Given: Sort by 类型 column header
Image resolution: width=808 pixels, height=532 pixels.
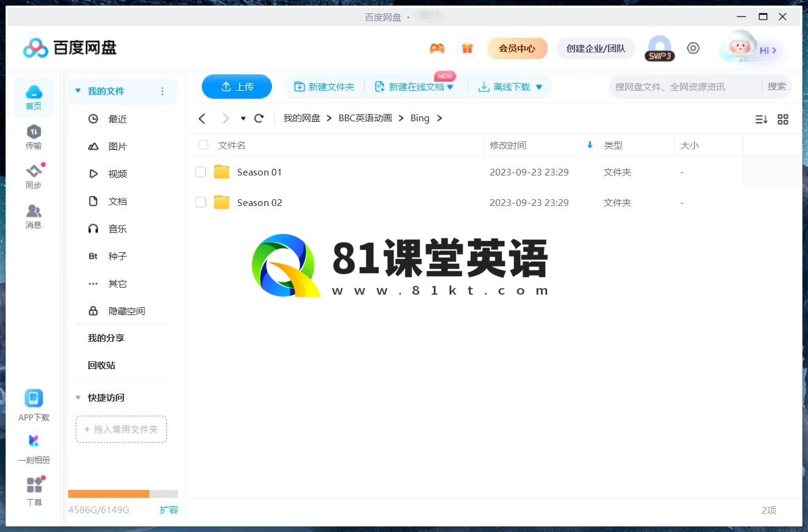Looking at the screenshot, I should coord(613,145).
